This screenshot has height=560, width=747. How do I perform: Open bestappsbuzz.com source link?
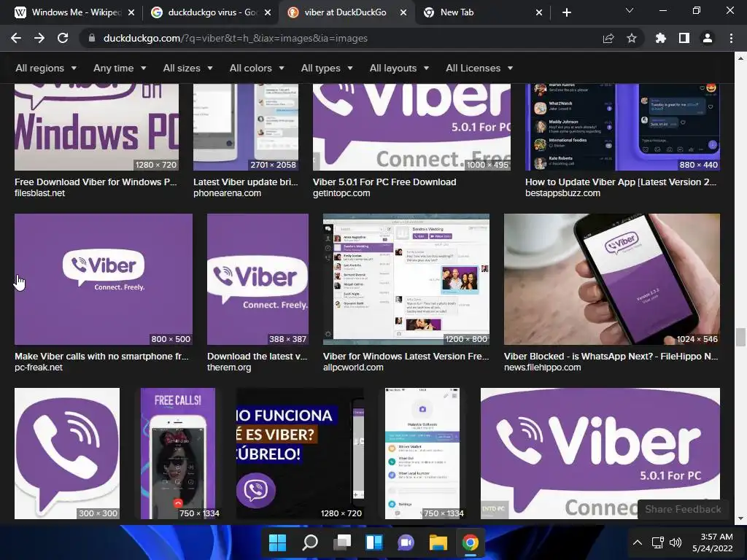click(562, 192)
